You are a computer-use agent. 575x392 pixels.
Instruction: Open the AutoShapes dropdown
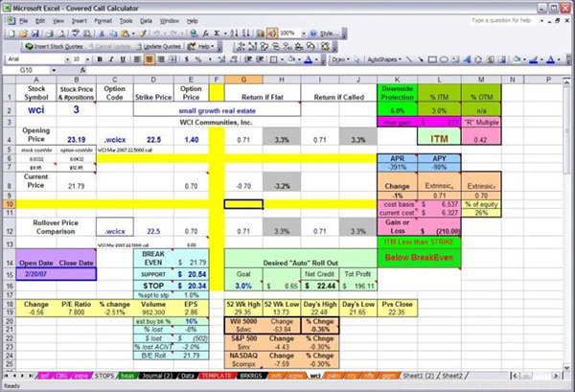(384, 59)
